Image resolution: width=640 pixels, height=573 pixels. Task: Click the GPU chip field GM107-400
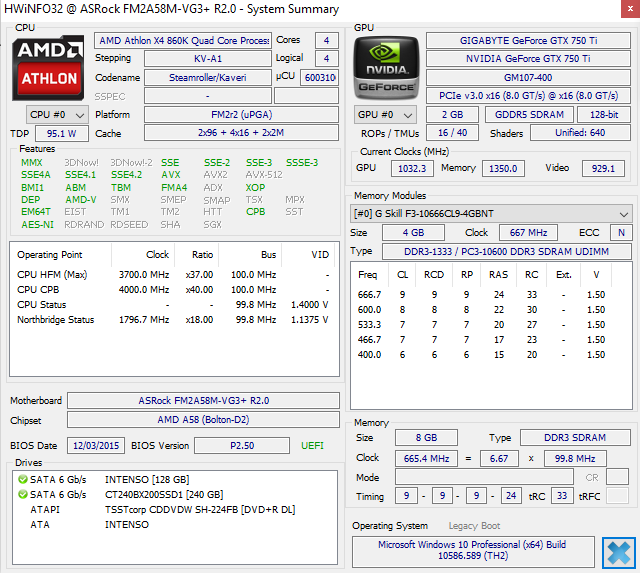[528, 78]
